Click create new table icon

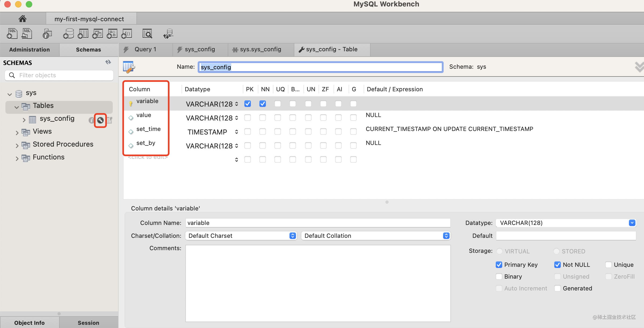[83, 34]
